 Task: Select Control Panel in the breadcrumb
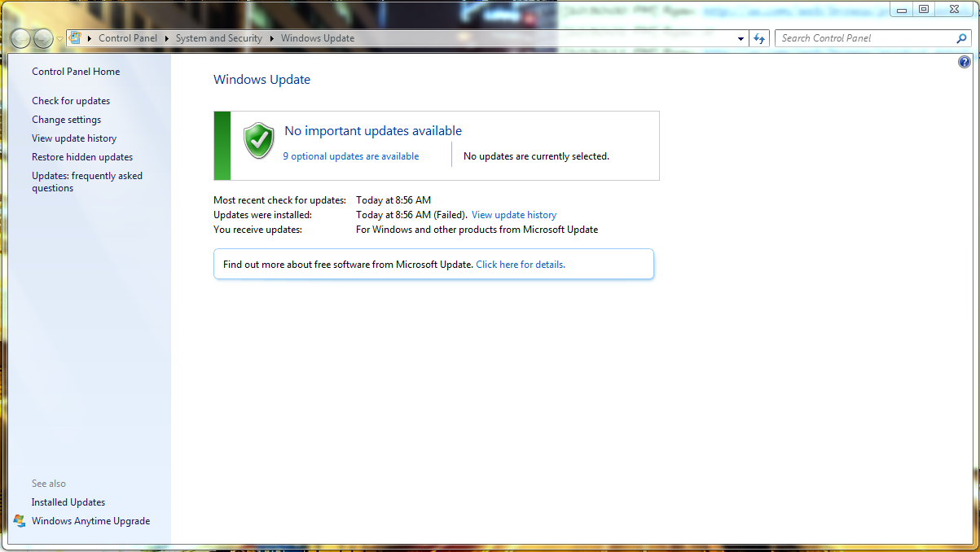[128, 38]
